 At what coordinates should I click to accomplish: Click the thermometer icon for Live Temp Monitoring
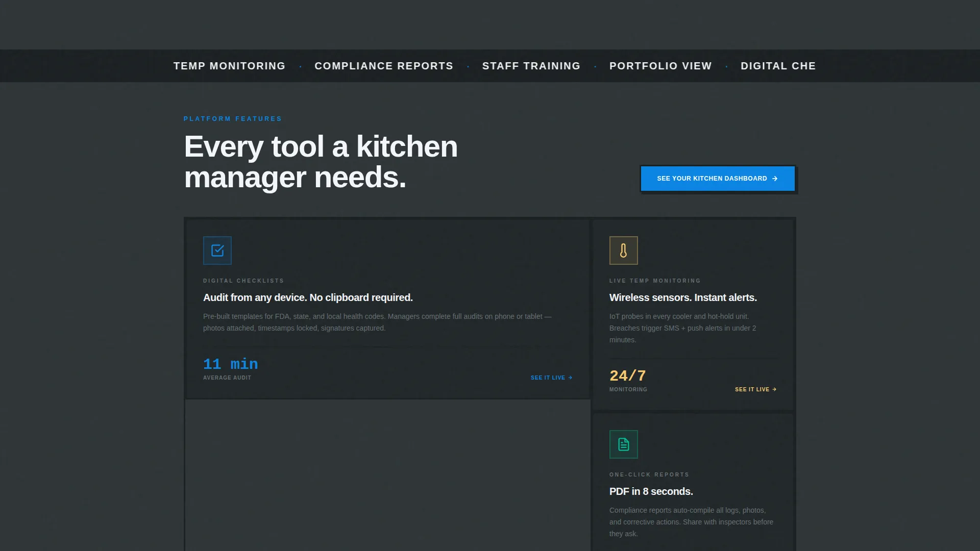623,251
